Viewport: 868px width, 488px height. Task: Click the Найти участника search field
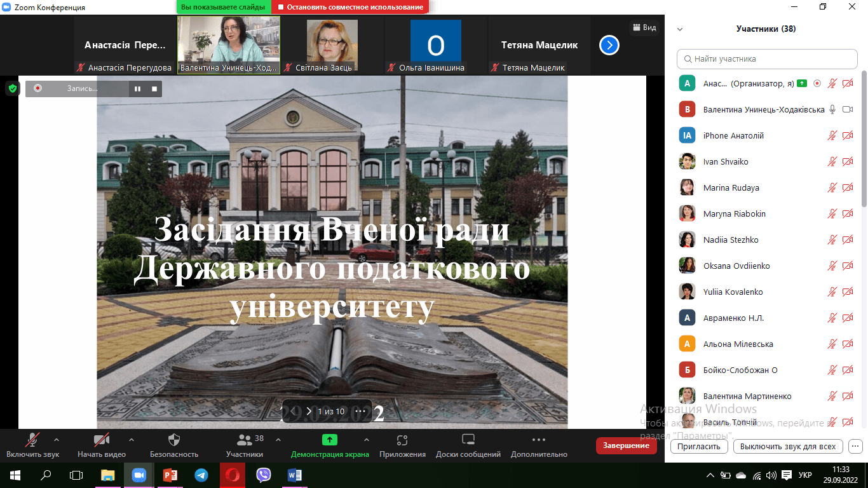coord(767,58)
